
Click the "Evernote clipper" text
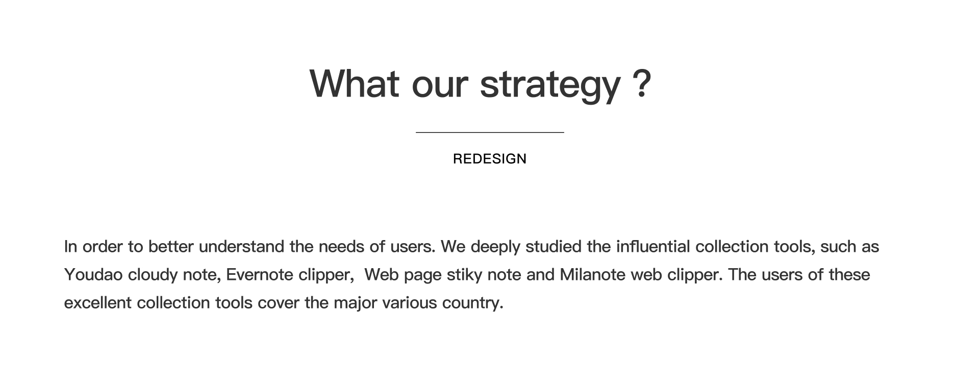point(289,275)
